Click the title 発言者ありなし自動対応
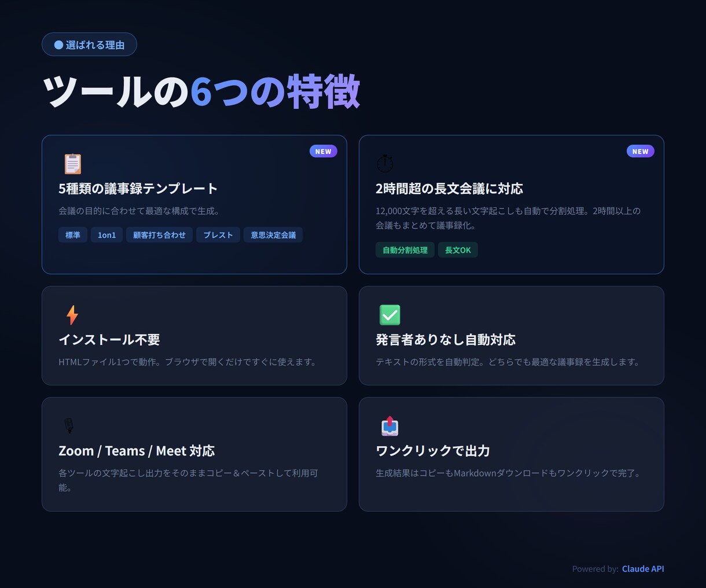 (x=446, y=340)
